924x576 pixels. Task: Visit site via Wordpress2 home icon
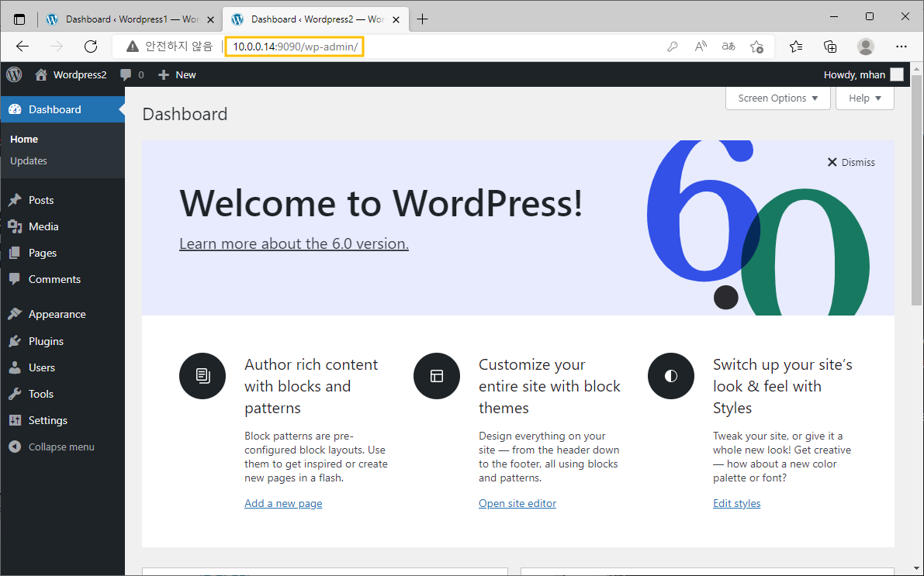click(x=40, y=74)
